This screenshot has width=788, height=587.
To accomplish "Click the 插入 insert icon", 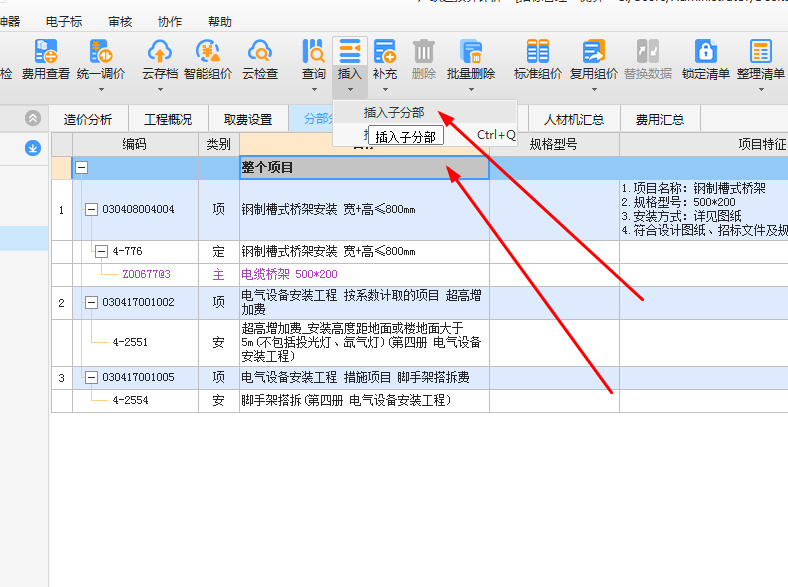I will tap(350, 51).
